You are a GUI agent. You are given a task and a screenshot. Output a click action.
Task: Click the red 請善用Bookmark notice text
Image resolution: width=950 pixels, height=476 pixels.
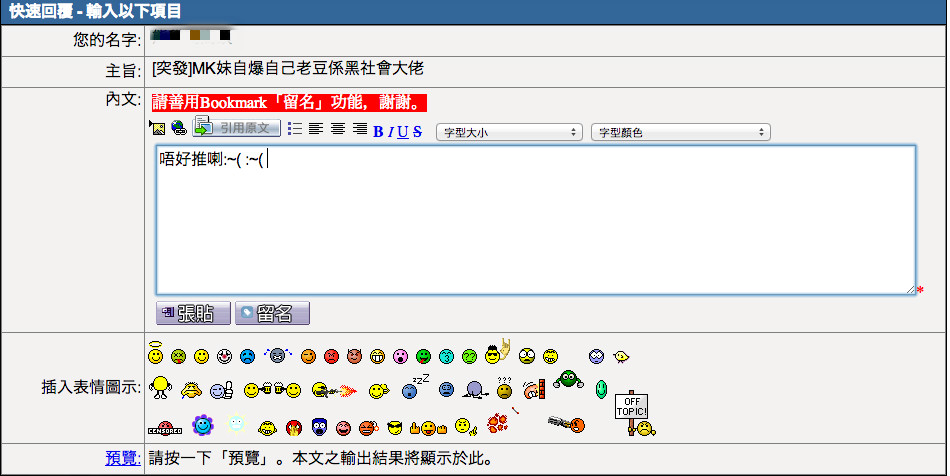pos(289,102)
